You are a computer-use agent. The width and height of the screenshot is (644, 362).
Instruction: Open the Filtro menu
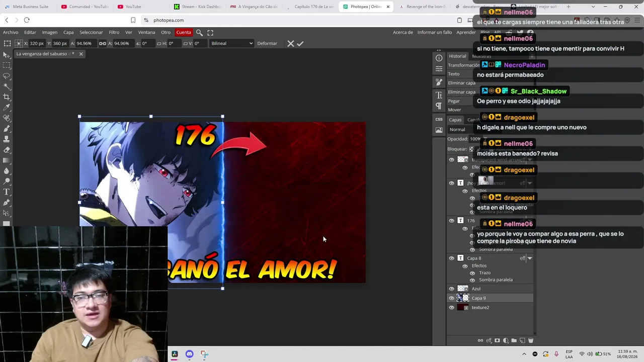pyautogui.click(x=114, y=32)
